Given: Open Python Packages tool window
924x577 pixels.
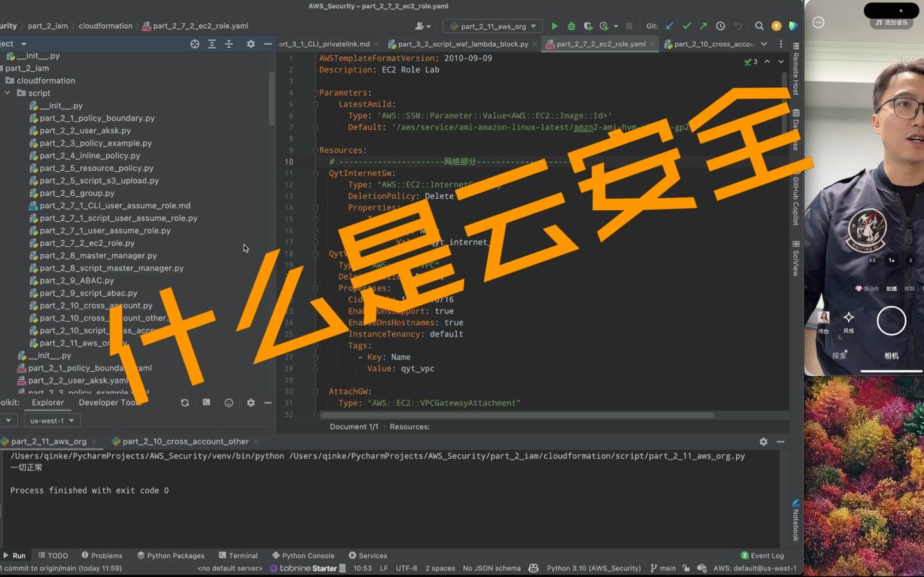Looking at the screenshot, I should pos(171,555).
